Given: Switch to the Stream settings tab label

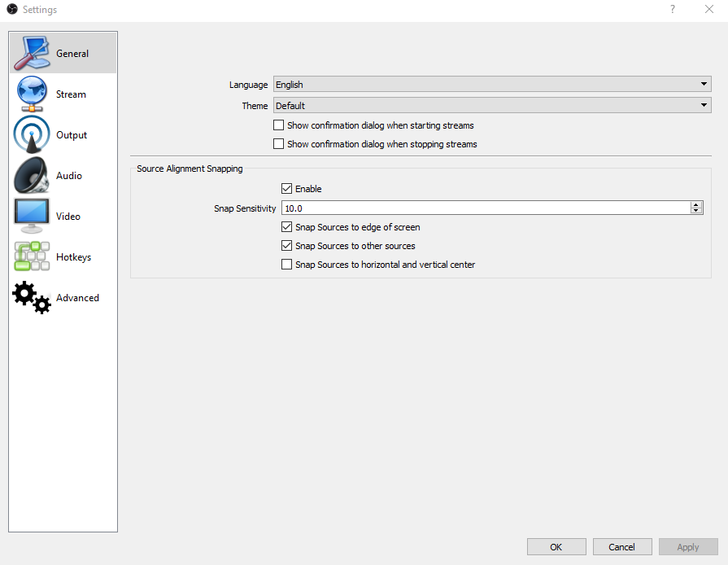Looking at the screenshot, I should (71, 94).
